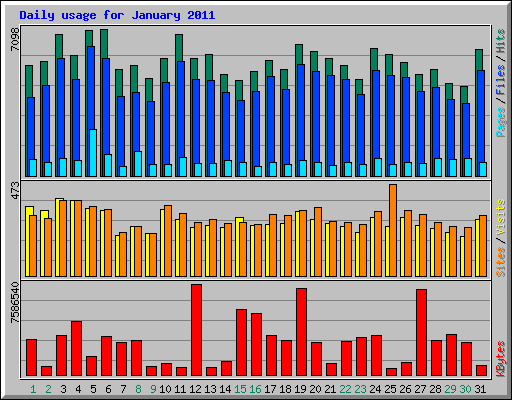Screen dimensions: 512x400
Task: Click day label 25 on the axis
Action: click(x=390, y=389)
